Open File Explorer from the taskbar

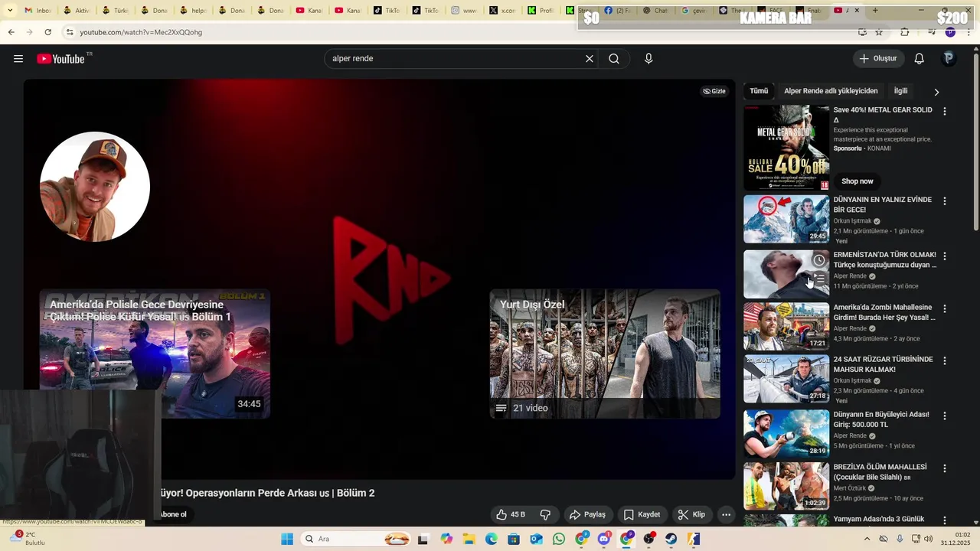pos(469,539)
